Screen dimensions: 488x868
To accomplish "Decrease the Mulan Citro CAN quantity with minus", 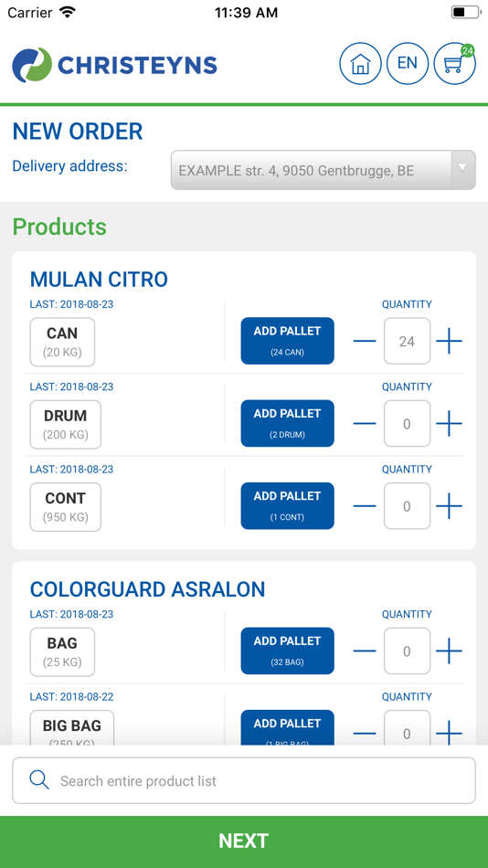I will click(x=365, y=341).
